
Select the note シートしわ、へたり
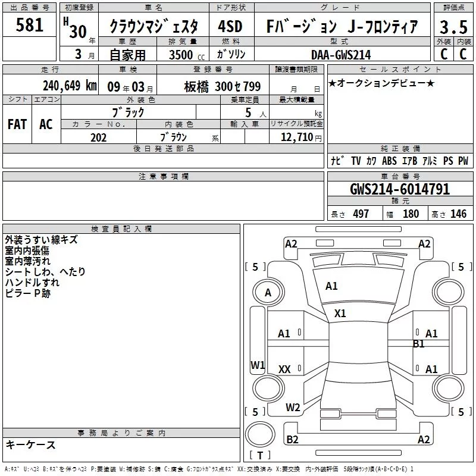tap(45, 272)
